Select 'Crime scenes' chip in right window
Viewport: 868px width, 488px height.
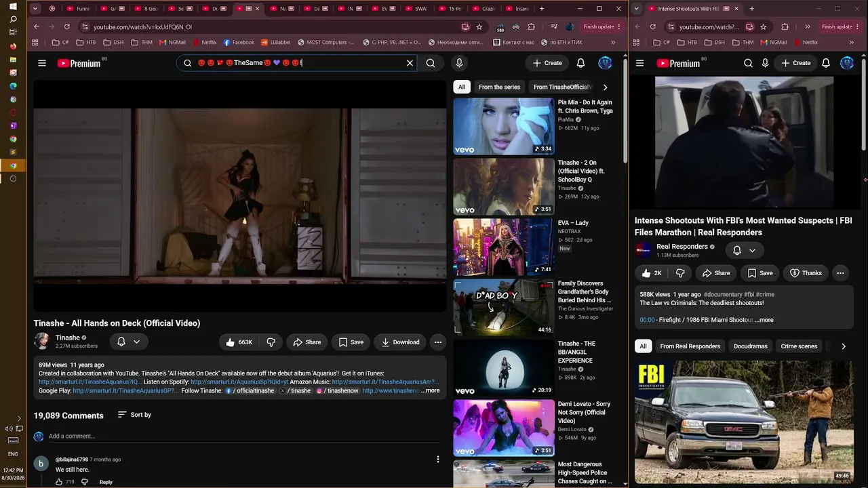pyautogui.click(x=799, y=346)
